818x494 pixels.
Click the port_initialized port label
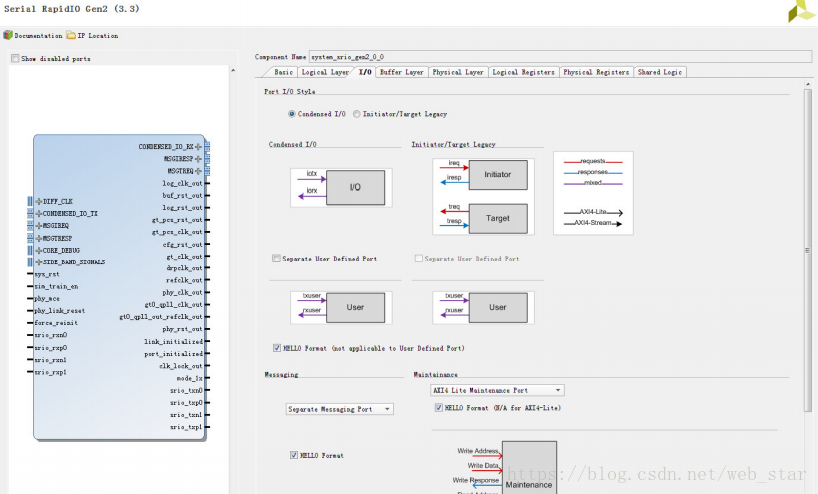point(173,354)
